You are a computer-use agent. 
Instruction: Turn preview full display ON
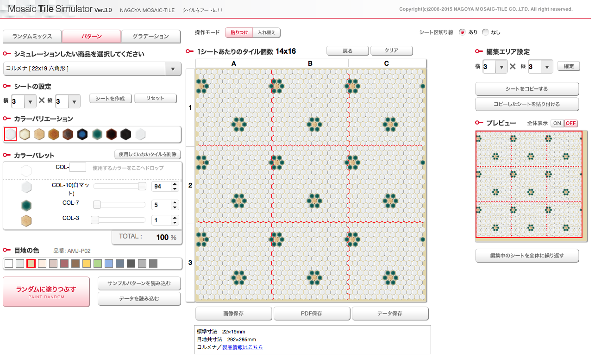point(557,123)
